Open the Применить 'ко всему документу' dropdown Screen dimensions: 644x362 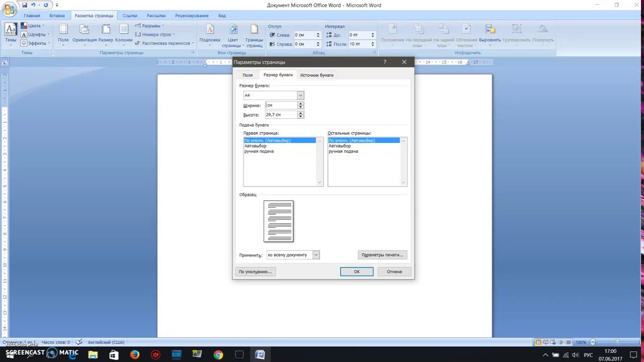click(316, 255)
